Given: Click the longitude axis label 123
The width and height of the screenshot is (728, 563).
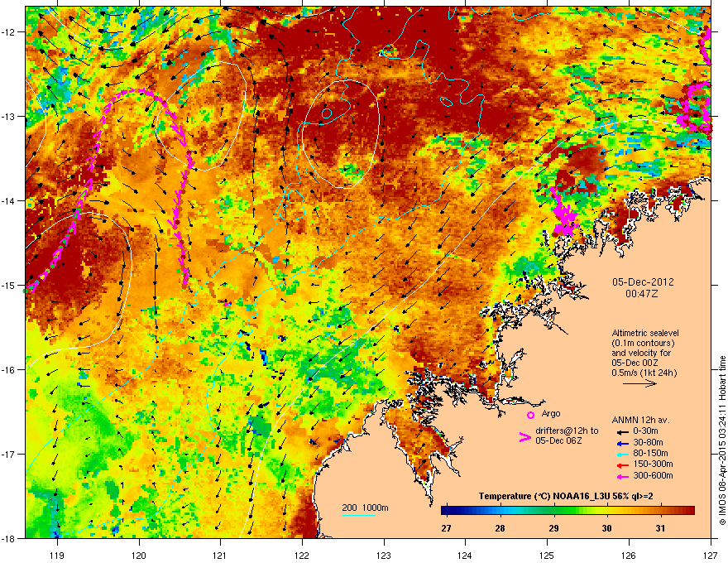Looking at the screenshot, I should click(384, 555).
